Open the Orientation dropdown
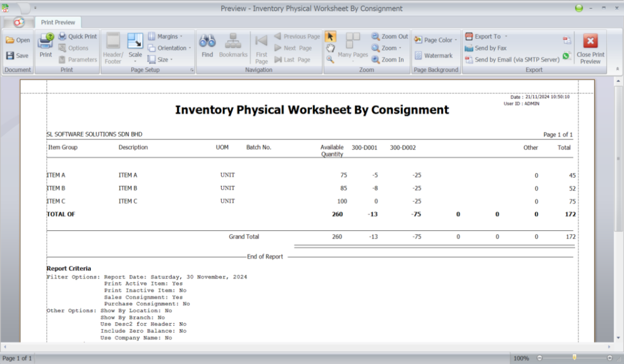The image size is (624, 364). pyautogui.click(x=170, y=48)
